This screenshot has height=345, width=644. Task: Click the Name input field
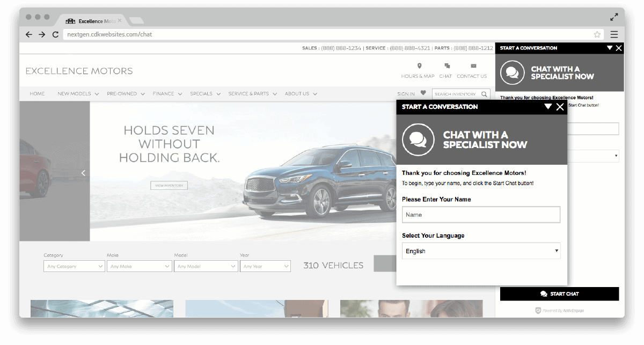pyautogui.click(x=481, y=215)
